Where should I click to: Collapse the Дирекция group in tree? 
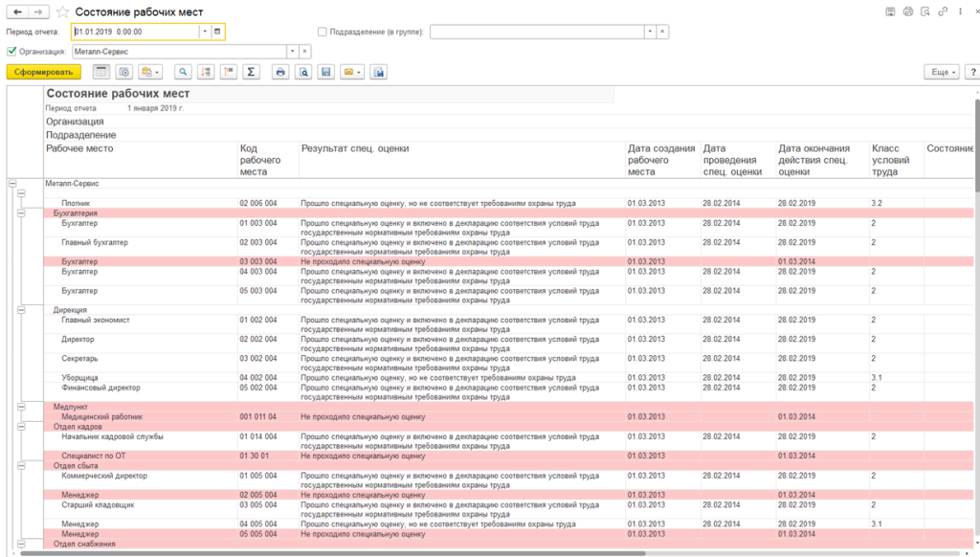click(x=21, y=310)
